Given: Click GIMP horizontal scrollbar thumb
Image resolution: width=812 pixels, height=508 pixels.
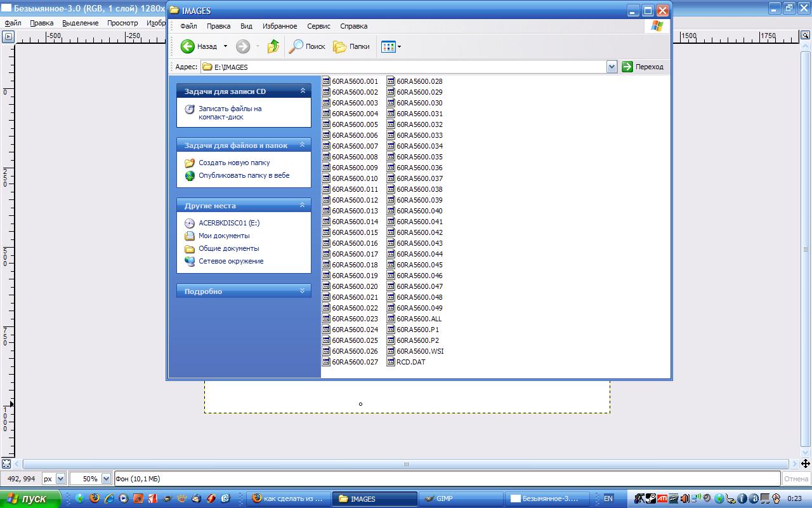Looking at the screenshot, I should [406, 464].
